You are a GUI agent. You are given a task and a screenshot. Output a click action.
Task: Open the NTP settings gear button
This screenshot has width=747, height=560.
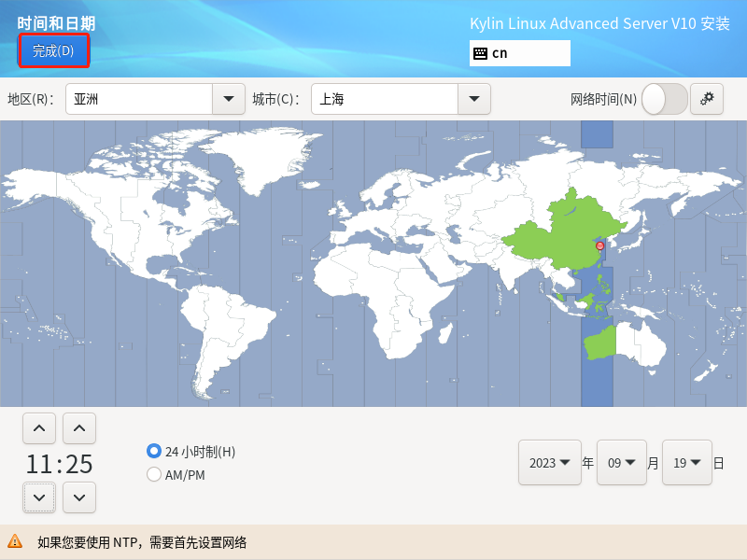click(x=707, y=99)
